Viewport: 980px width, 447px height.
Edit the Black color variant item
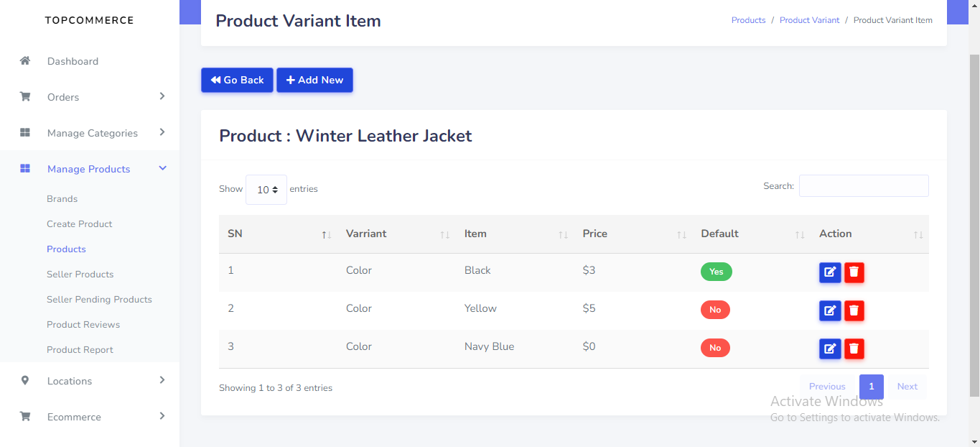(830, 272)
